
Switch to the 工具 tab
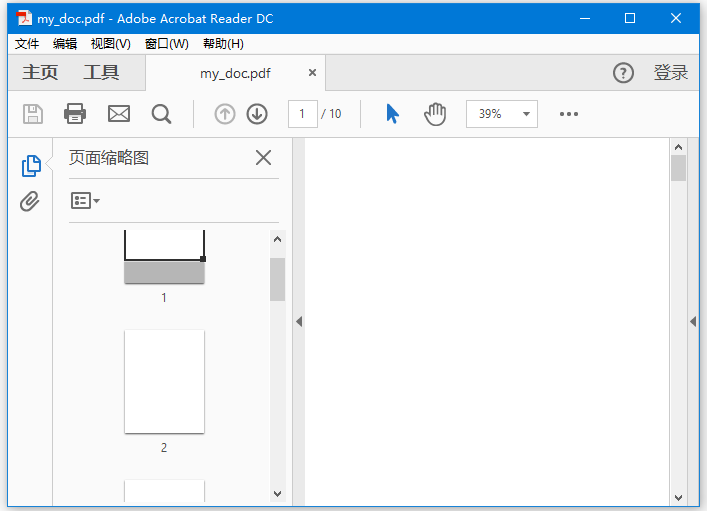click(x=101, y=72)
